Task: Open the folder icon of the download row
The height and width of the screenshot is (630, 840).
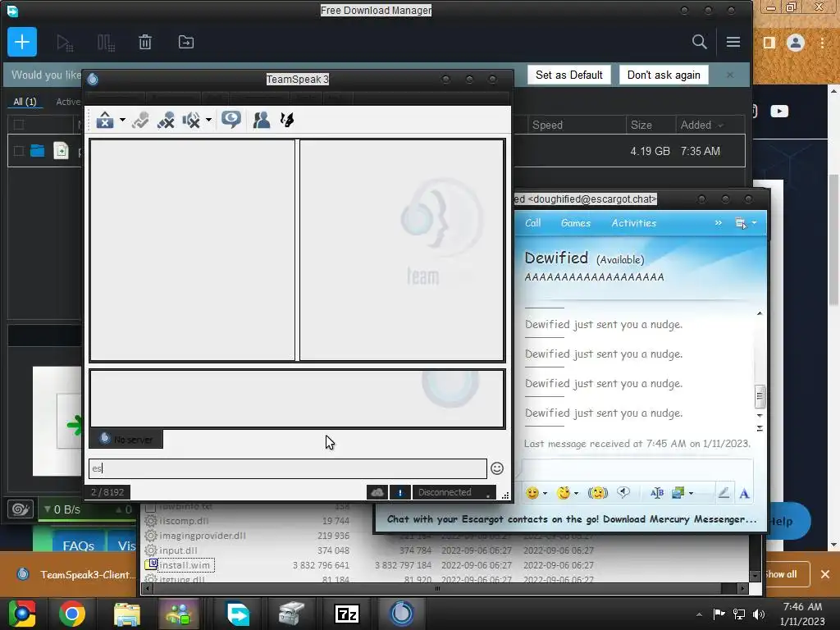Action: [x=37, y=151]
